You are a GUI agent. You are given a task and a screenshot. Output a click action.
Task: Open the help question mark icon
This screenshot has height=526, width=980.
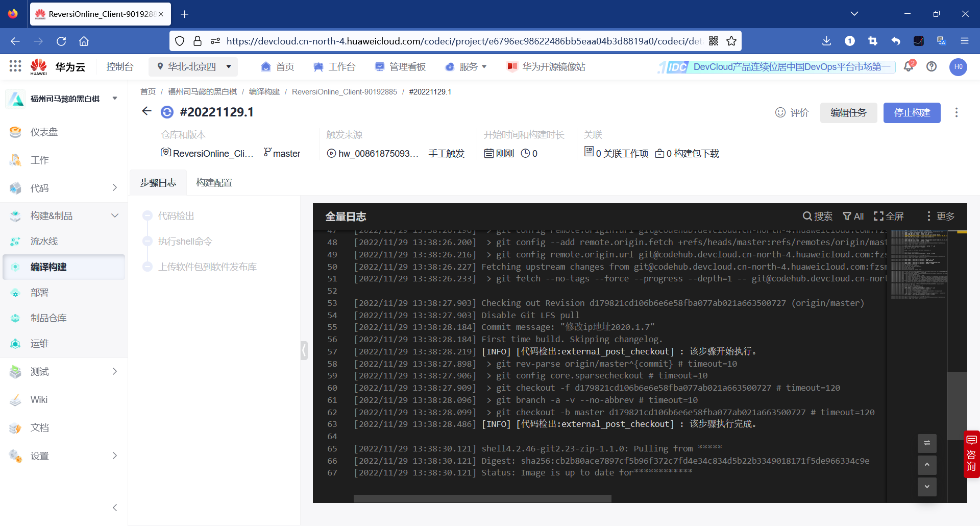pos(932,66)
